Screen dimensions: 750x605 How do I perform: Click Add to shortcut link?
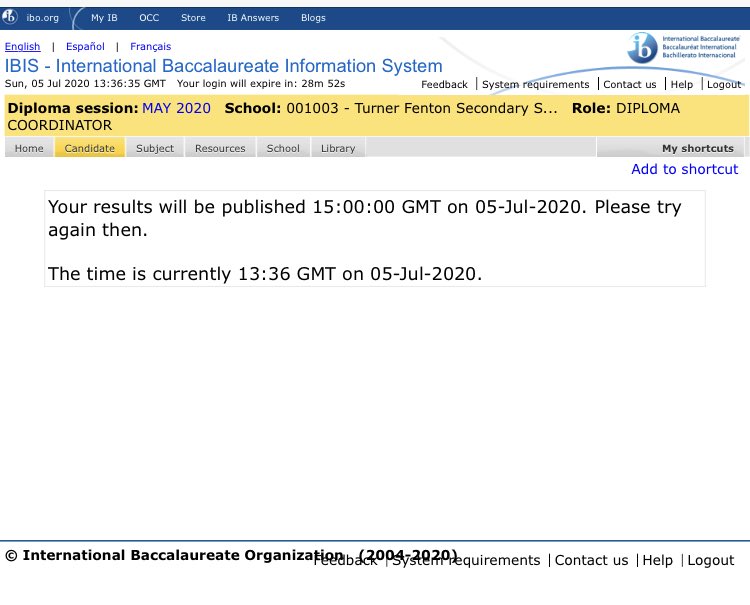[x=684, y=169]
